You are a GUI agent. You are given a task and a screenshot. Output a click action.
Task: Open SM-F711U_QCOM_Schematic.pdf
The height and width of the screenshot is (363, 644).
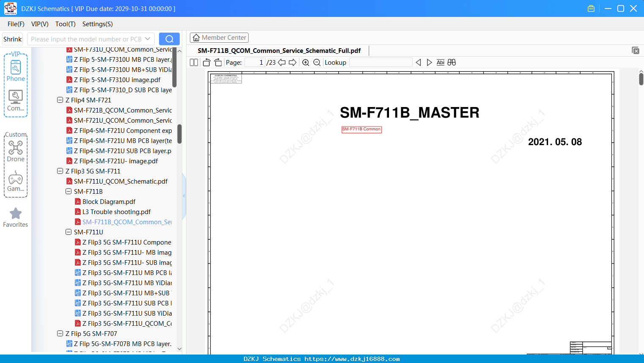pyautogui.click(x=121, y=181)
